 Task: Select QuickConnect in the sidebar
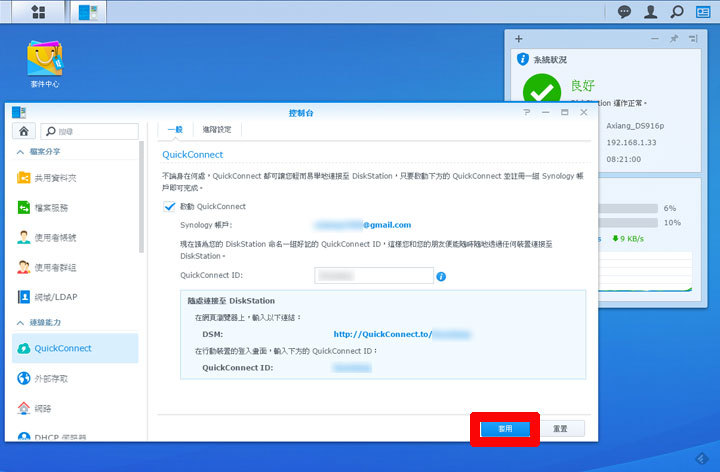click(75, 348)
